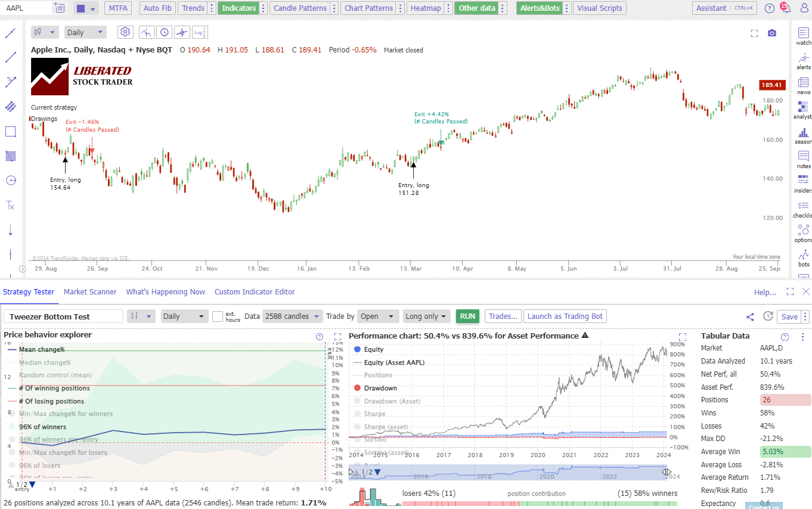The height and width of the screenshot is (509, 812).
Task: Select the Text tool in drawing toolbar
Action: pos(10,205)
